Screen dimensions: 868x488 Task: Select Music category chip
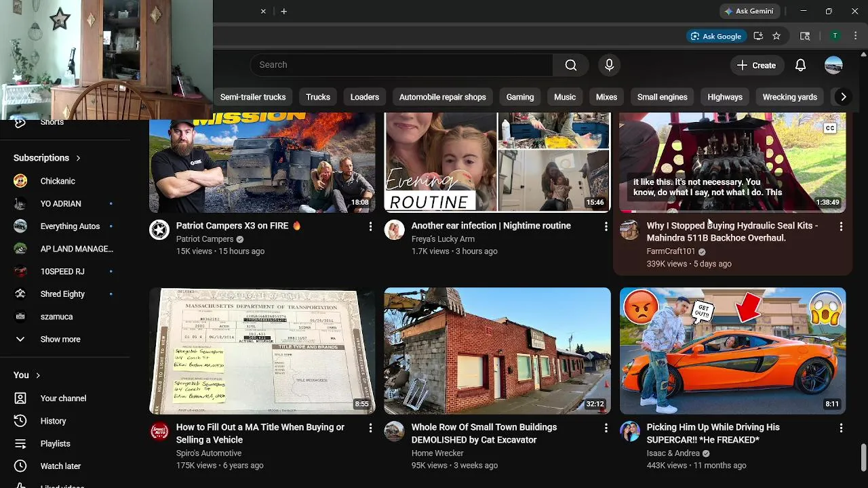click(565, 97)
